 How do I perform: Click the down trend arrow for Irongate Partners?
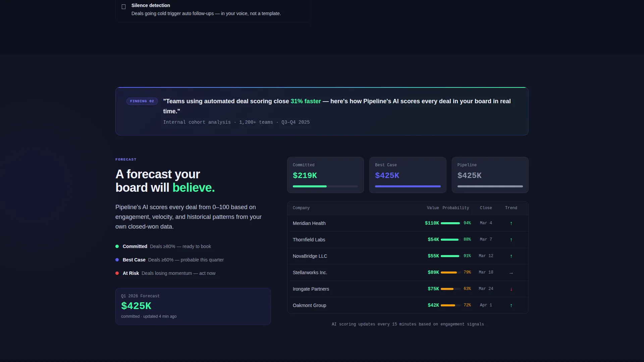tap(511, 289)
